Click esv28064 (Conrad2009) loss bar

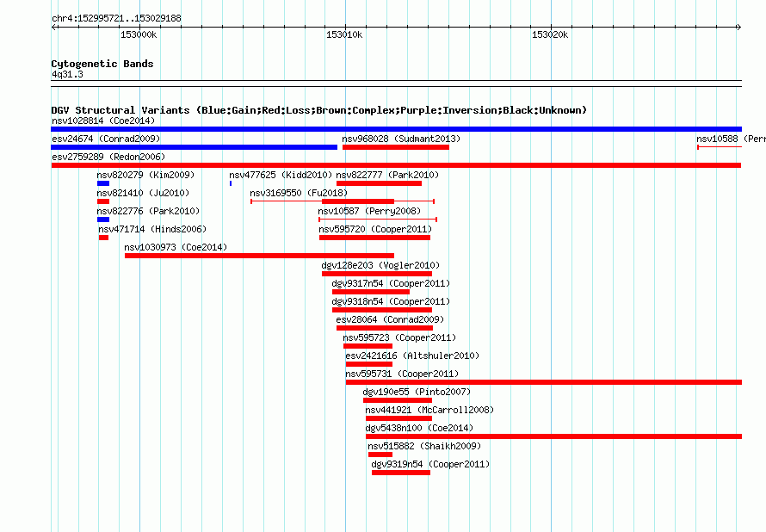click(x=385, y=328)
